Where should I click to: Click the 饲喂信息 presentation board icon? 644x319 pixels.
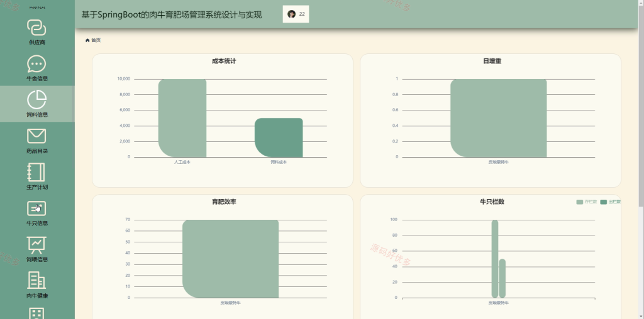pyautogui.click(x=36, y=245)
